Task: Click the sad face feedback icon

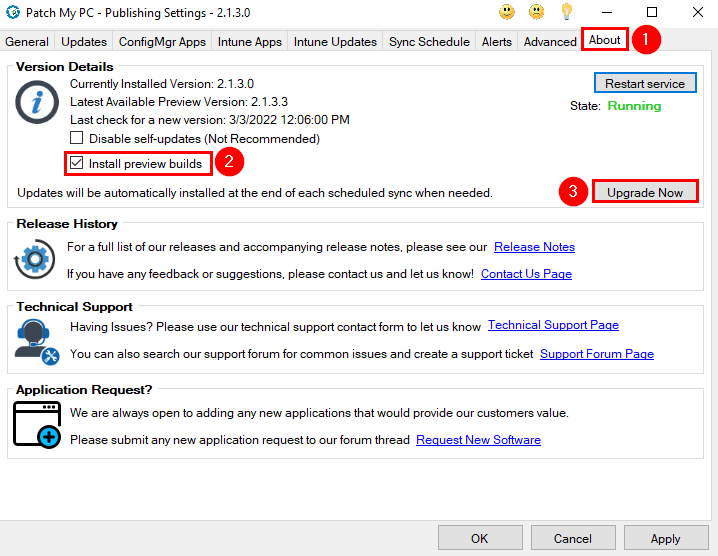Action: pos(536,12)
